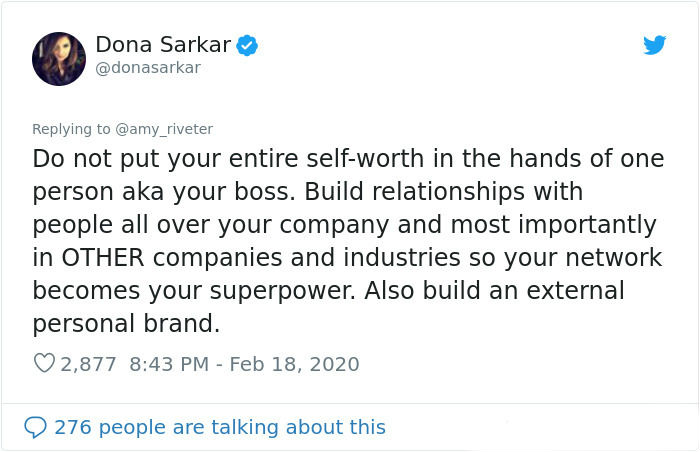700x452 pixels.
Task: Open the 8:43 PM timestamp
Action: pyautogui.click(x=169, y=364)
